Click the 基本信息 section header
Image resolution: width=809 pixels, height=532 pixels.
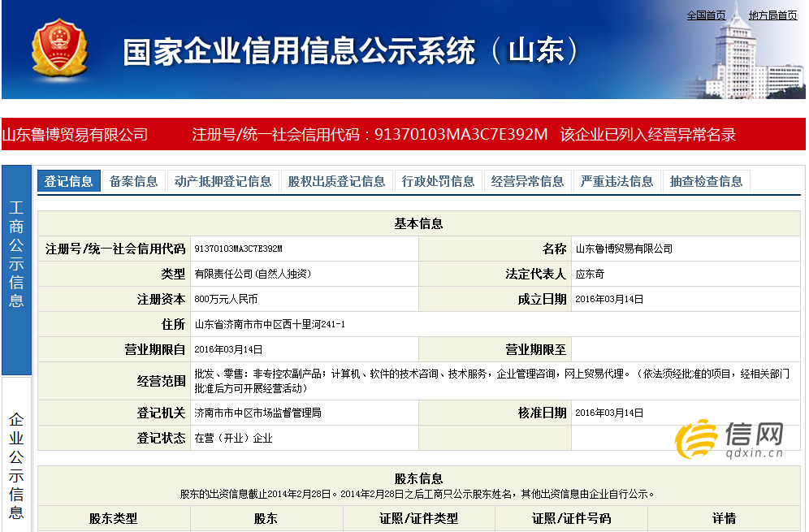tap(418, 223)
